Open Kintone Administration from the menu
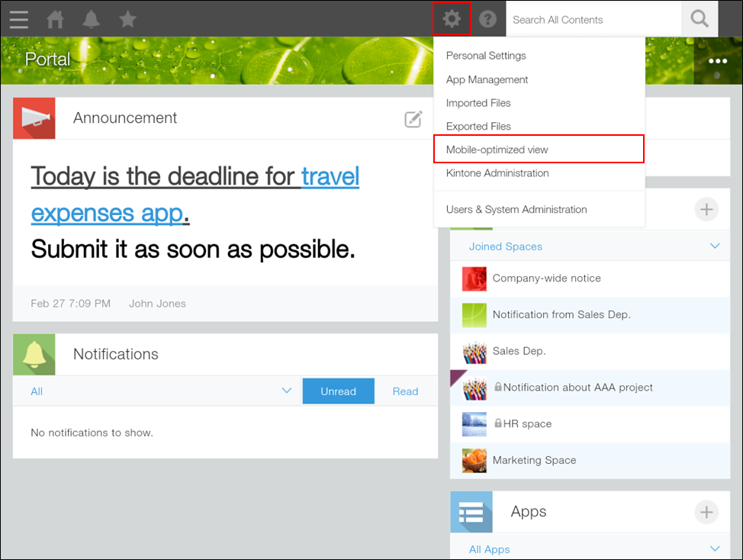This screenshot has width=743, height=560. [497, 172]
